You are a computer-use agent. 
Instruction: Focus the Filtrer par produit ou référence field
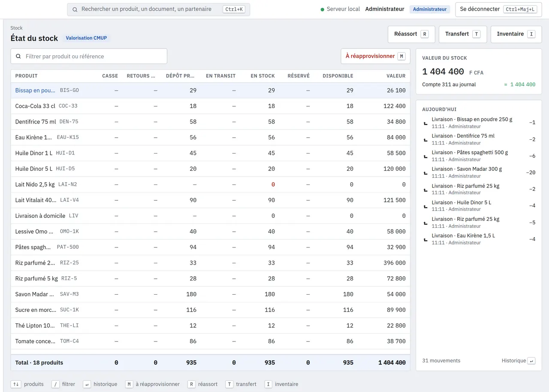[x=89, y=56]
